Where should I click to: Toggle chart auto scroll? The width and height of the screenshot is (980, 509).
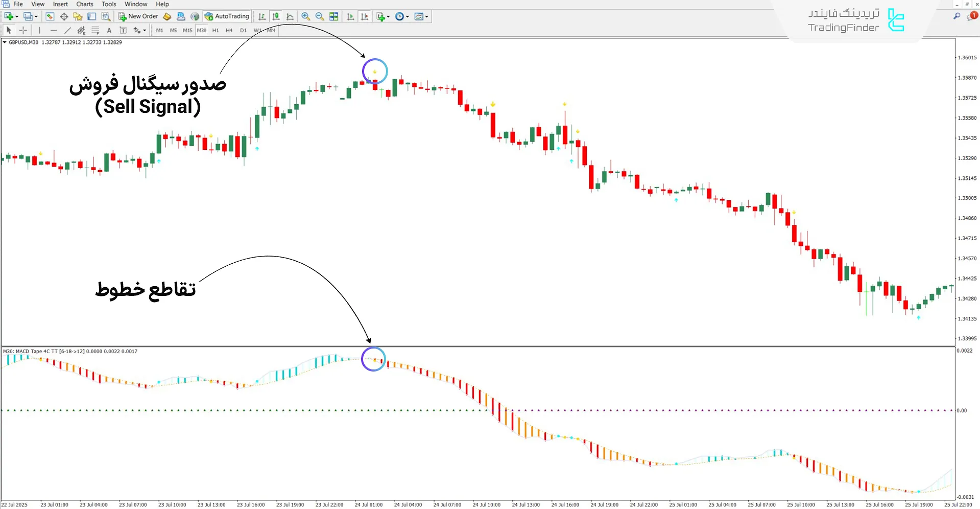point(350,16)
